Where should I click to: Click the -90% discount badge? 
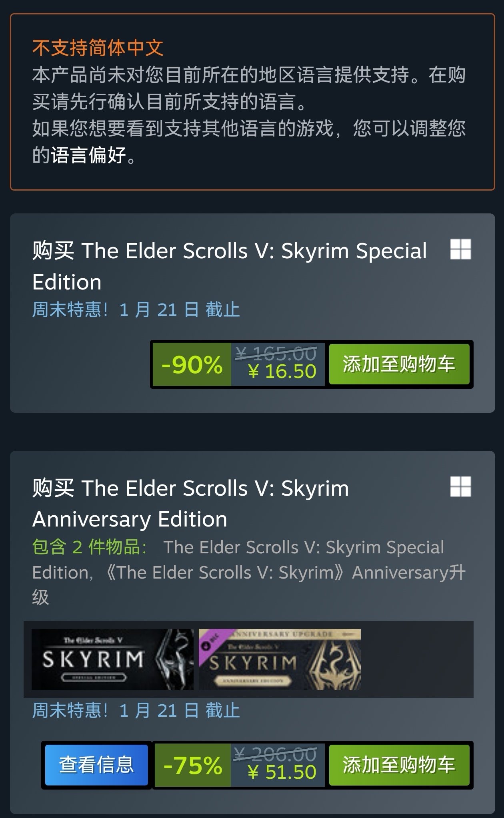(x=192, y=364)
